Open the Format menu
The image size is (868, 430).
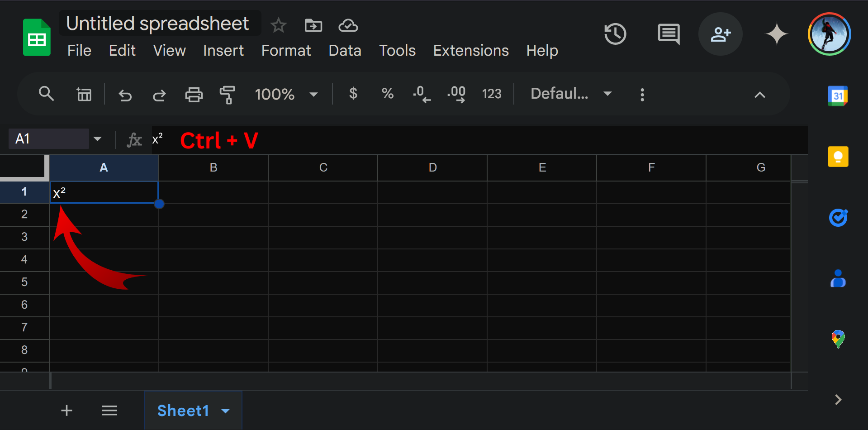tap(286, 51)
